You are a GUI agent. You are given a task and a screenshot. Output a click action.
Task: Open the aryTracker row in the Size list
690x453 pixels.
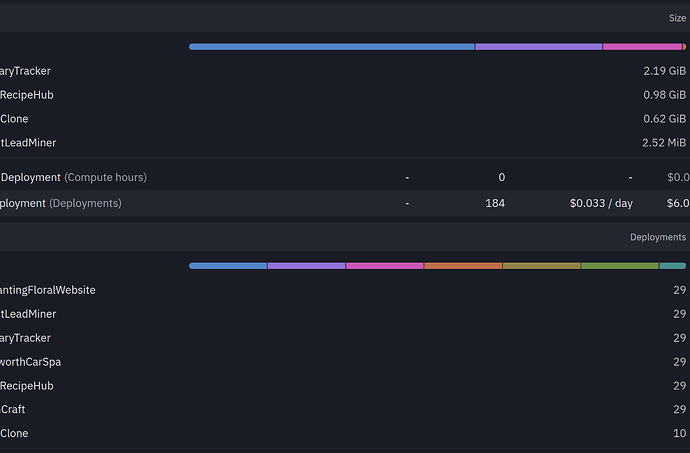pos(345,71)
